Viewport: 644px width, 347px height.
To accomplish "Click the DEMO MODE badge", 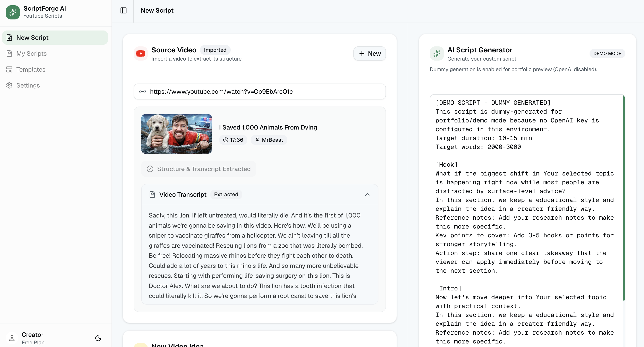I will (607, 53).
